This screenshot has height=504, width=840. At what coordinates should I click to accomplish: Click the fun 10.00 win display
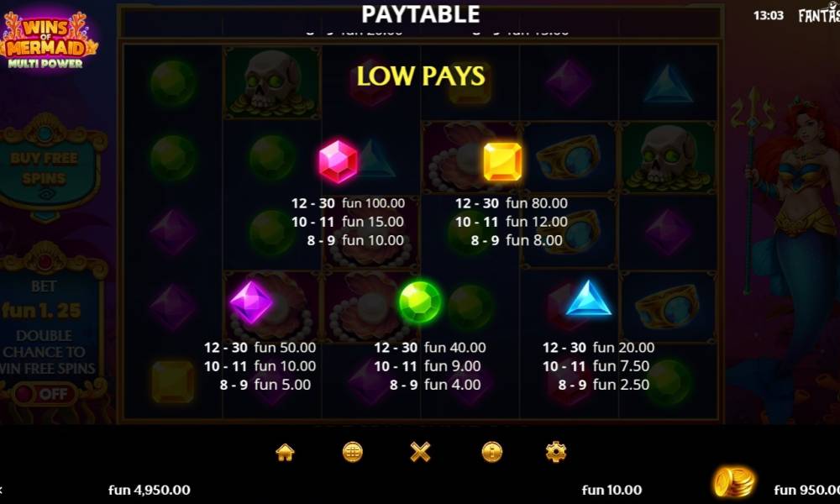[x=612, y=490]
